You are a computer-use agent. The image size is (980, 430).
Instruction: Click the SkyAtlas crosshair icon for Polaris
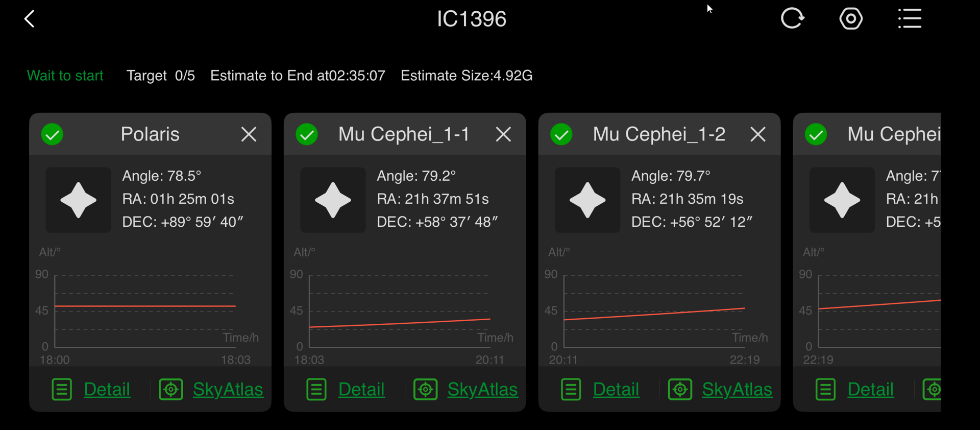tap(171, 390)
